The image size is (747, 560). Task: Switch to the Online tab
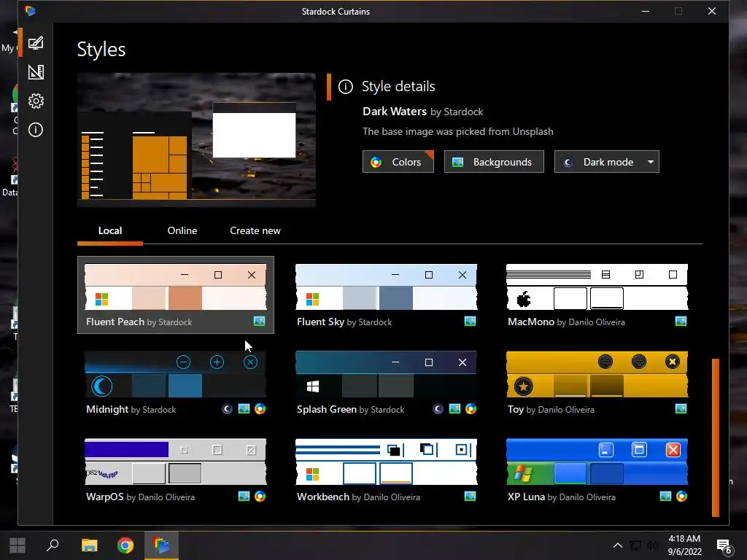point(182,230)
